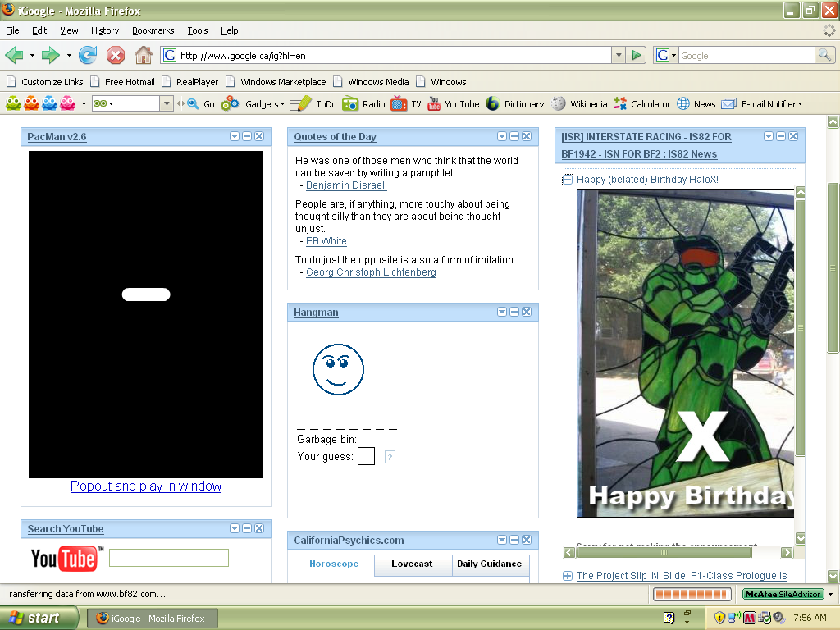Open the Back history dropdown arrow
840x630 pixels.
click(32, 55)
